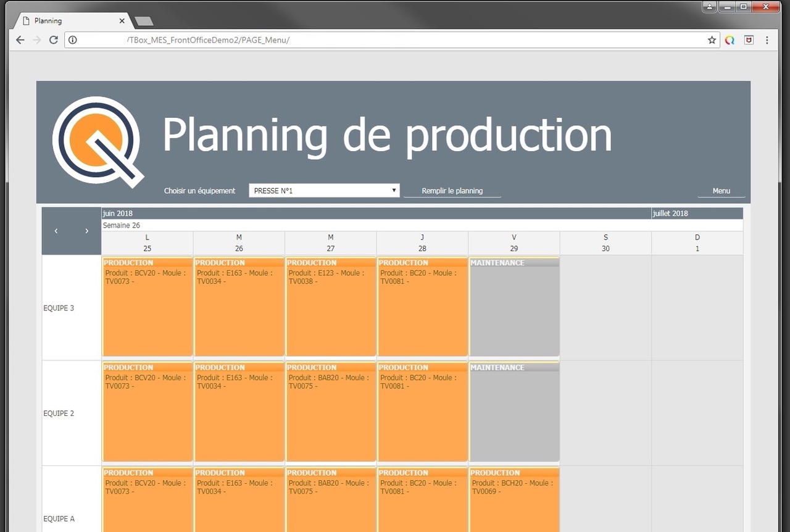This screenshot has width=790, height=532.
Task: Click the orange Q logo
Action: click(98, 141)
